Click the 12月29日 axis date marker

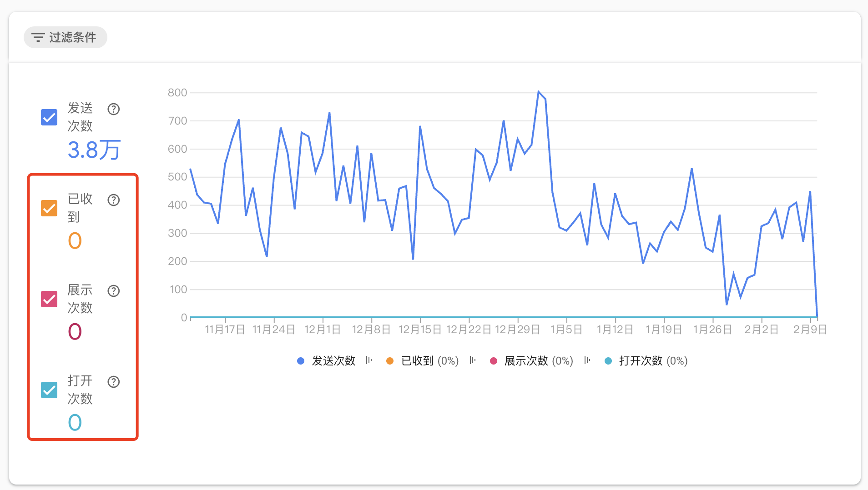click(x=518, y=330)
